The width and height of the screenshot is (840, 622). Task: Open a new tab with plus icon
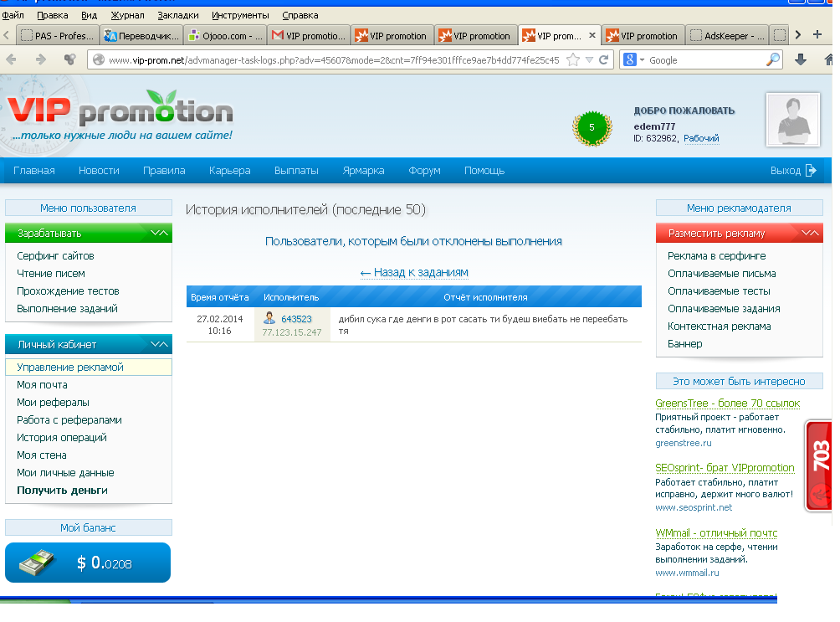pos(817,35)
